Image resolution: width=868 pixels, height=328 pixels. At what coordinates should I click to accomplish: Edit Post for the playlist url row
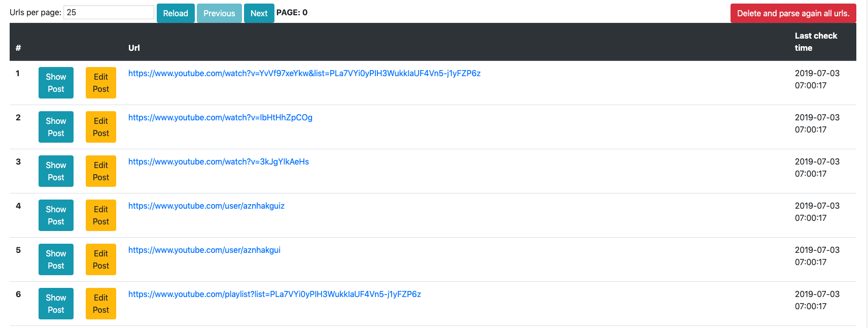(x=100, y=303)
